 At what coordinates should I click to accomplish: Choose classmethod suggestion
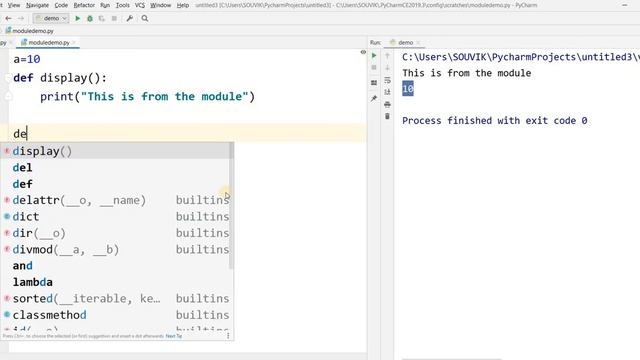pos(117,315)
